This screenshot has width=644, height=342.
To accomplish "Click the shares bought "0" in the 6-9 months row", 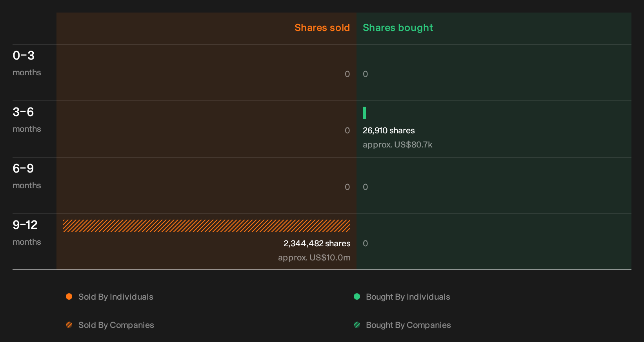I will coord(366,187).
